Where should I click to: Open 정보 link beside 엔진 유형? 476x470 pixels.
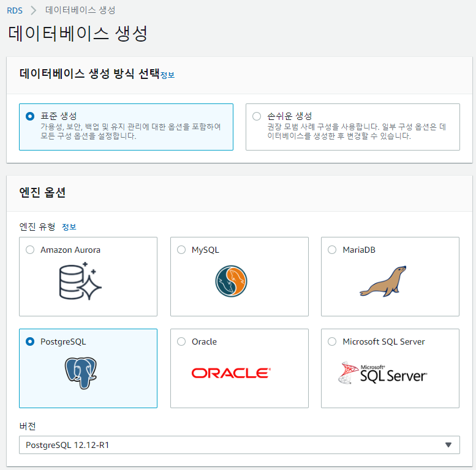pyautogui.click(x=69, y=227)
